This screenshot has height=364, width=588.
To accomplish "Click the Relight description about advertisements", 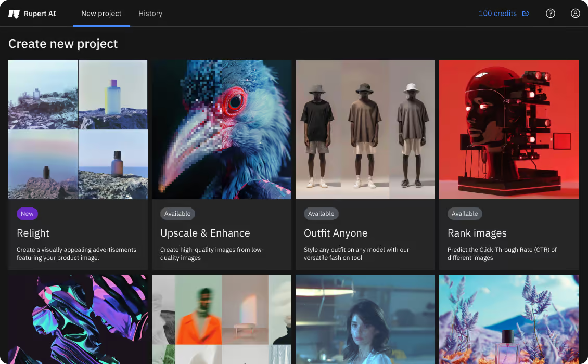I will (76, 254).
